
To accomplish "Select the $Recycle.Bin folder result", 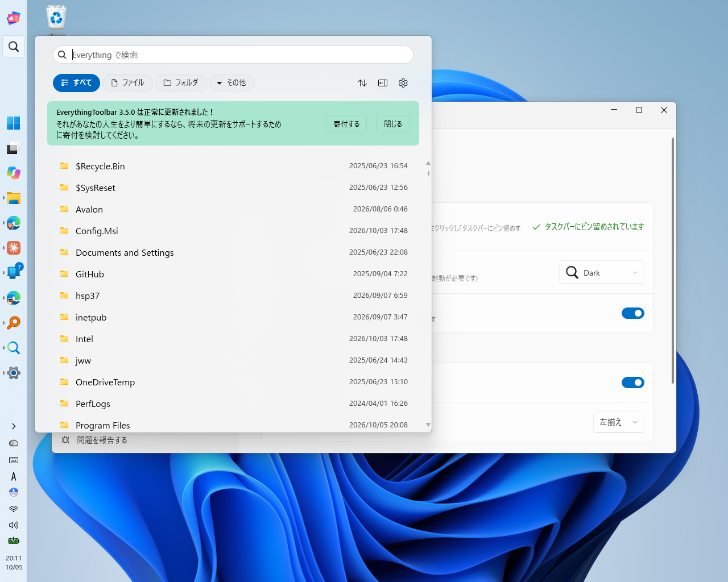I will pos(233,166).
